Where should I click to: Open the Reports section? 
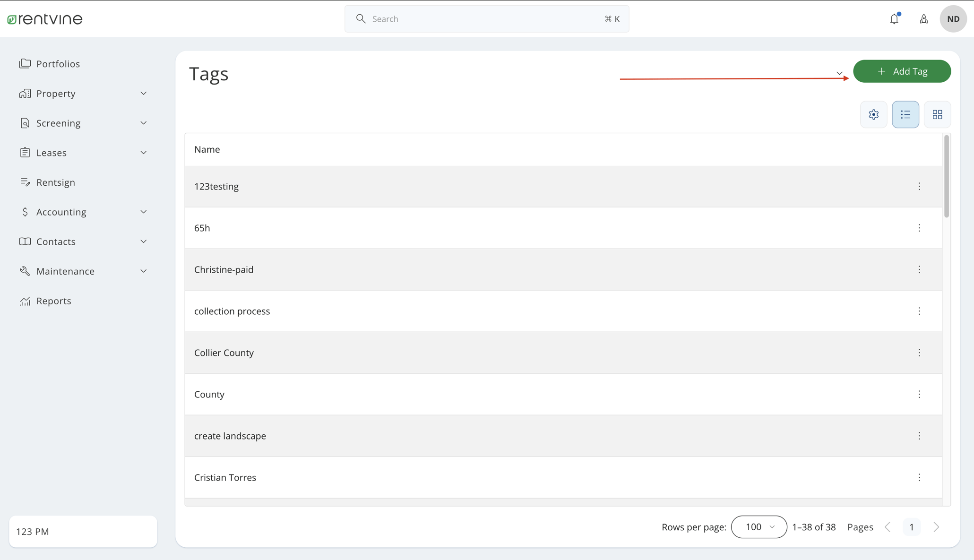[x=54, y=301]
